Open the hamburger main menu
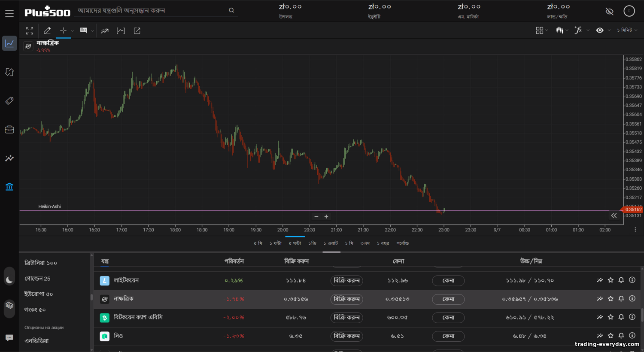The height and width of the screenshot is (352, 644). pyautogui.click(x=9, y=14)
